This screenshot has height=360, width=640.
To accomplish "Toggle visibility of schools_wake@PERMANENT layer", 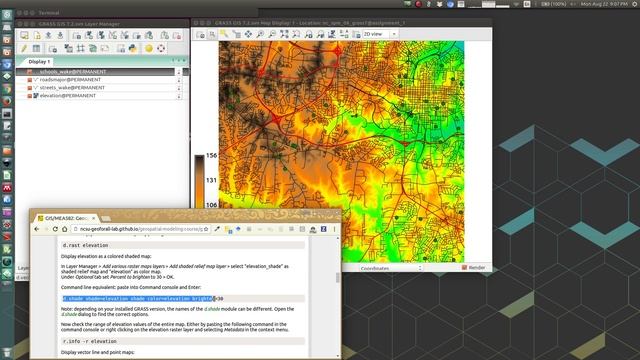I will 29,72.
